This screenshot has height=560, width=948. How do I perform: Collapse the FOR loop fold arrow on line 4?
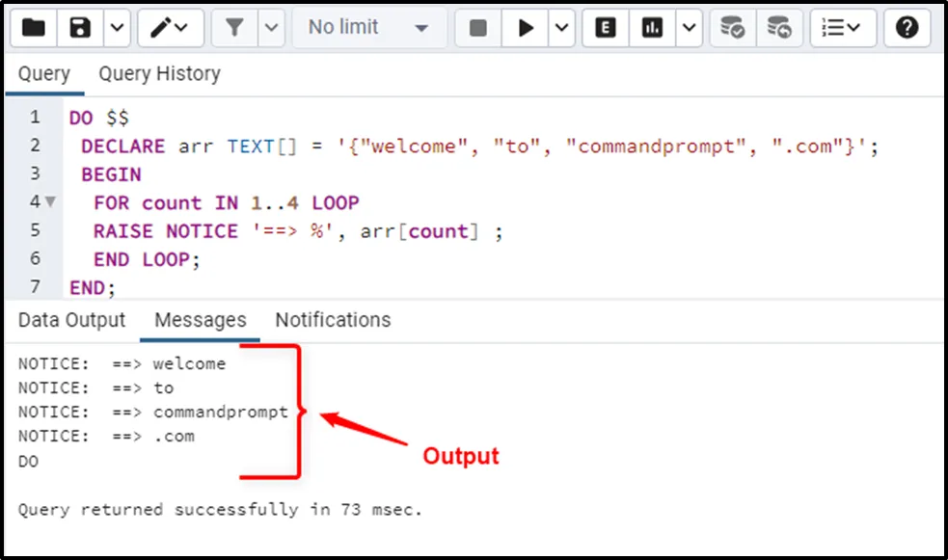tap(50, 203)
